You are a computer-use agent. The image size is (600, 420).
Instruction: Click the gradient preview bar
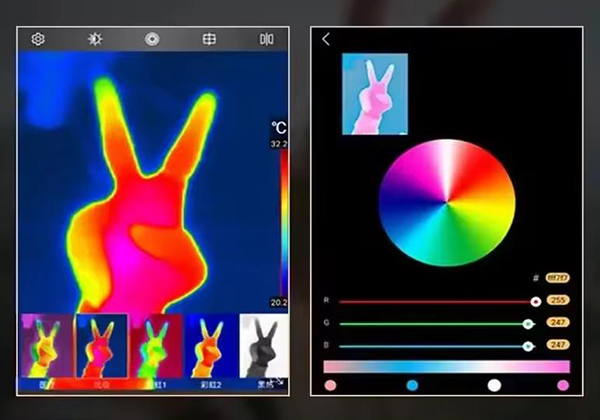coord(447,366)
